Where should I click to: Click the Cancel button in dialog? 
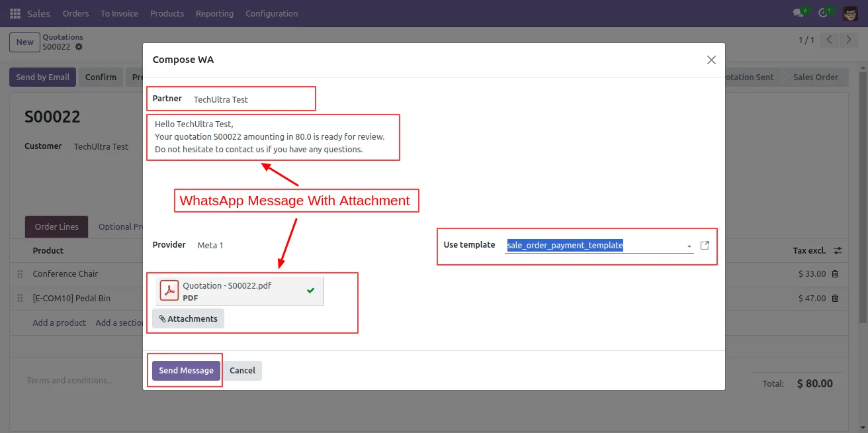tap(242, 371)
